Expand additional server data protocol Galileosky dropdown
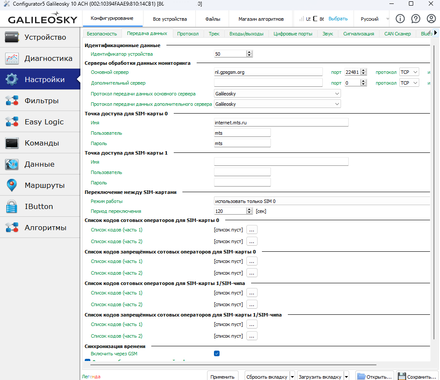Viewport: 440px width, 380px height. tap(277, 104)
